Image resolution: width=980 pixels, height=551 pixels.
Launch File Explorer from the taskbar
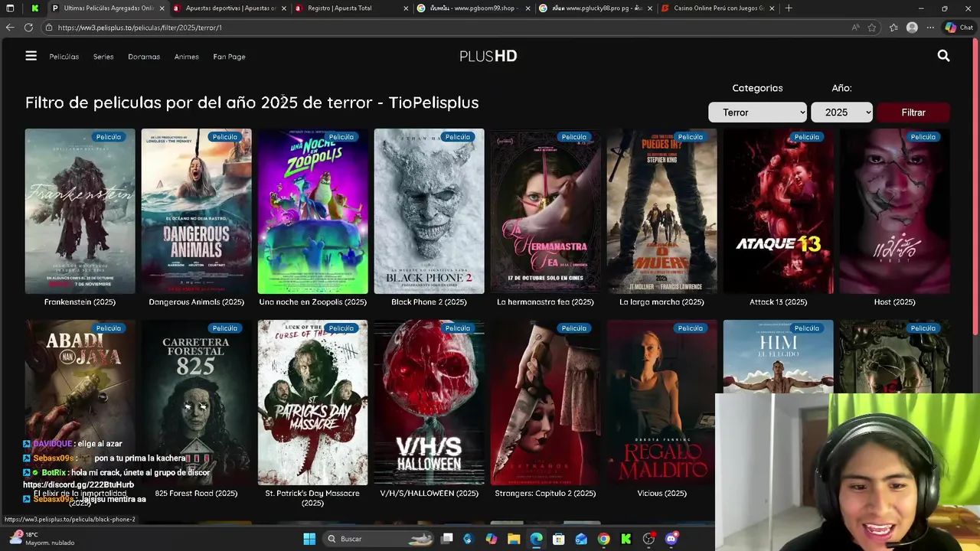514,539
